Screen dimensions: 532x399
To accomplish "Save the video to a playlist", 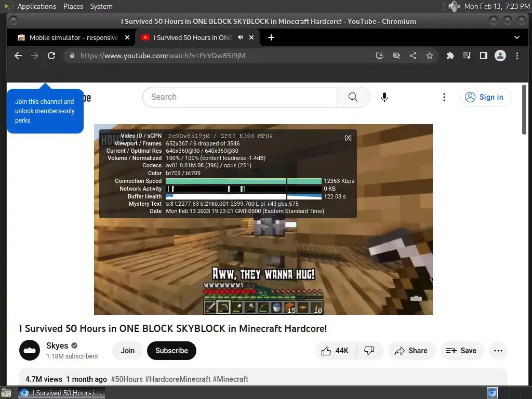I will [461, 351].
